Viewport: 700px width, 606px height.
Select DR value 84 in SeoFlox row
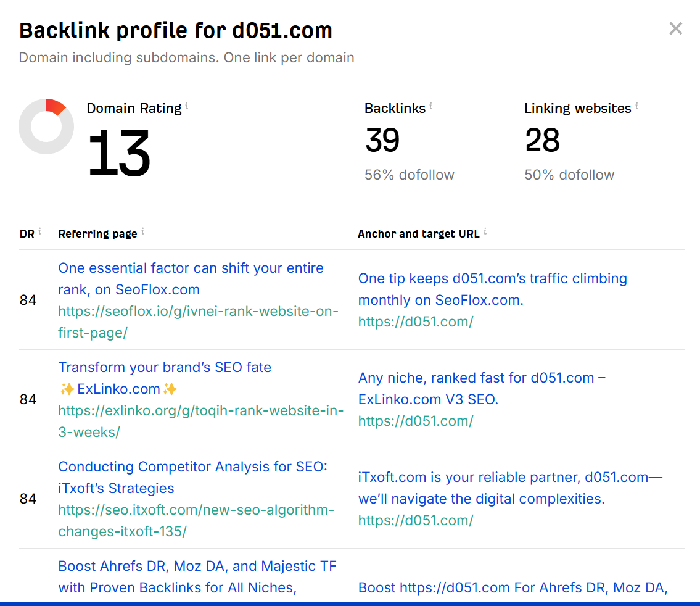28,300
